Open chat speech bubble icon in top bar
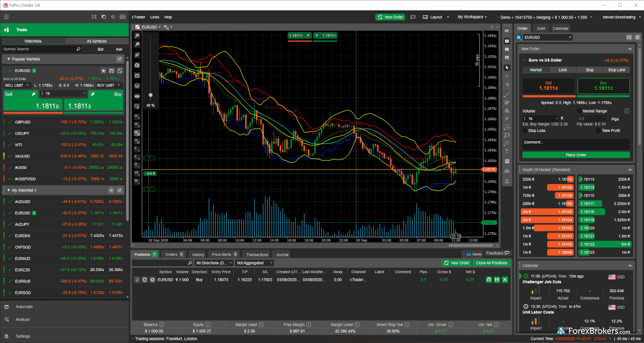The height and width of the screenshot is (343, 644). [413, 17]
